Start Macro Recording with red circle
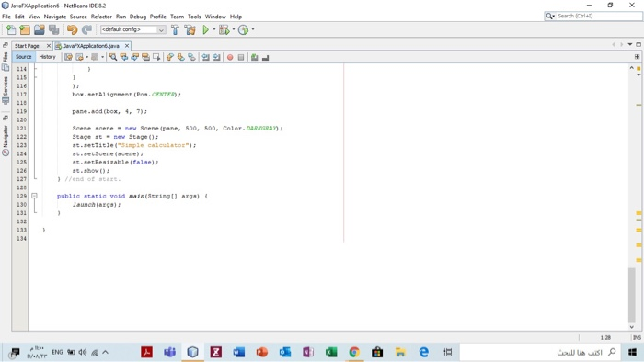 point(230,57)
